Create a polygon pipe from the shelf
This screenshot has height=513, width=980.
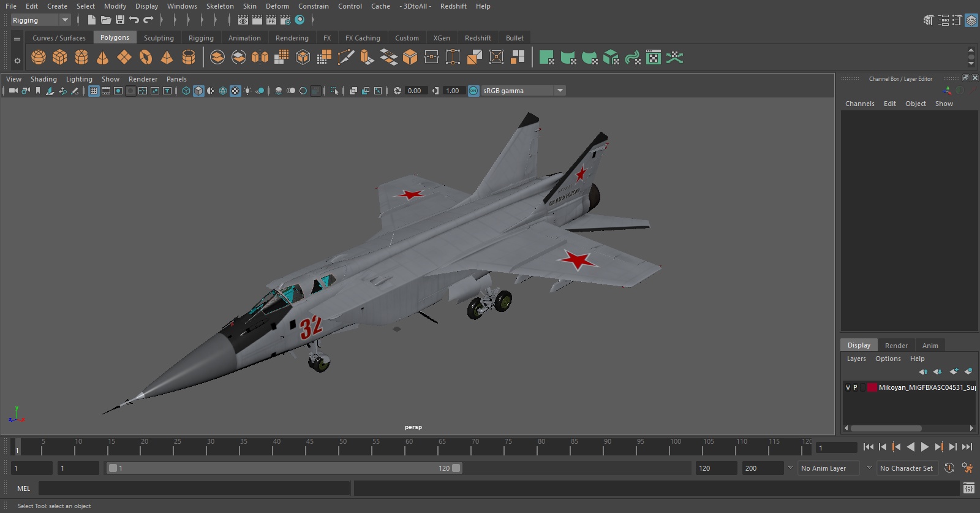click(x=189, y=58)
